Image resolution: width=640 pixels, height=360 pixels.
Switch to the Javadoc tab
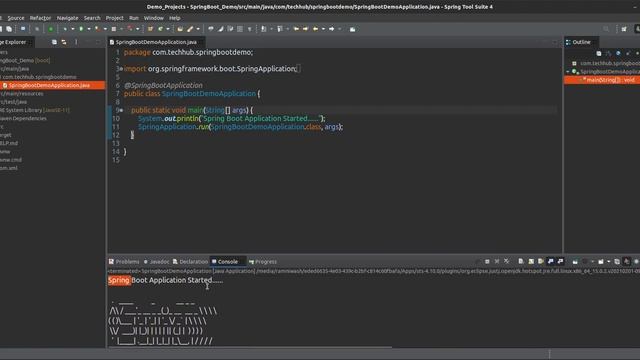tap(156, 262)
